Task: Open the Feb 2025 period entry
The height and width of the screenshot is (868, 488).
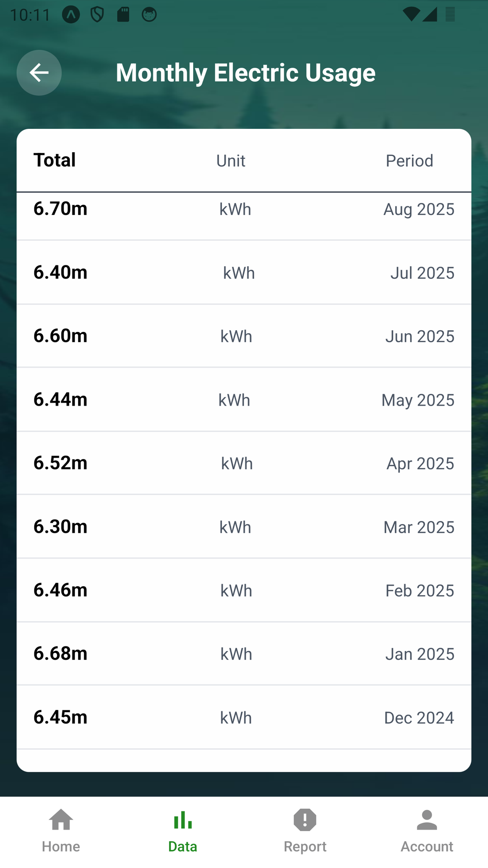Action: [x=419, y=590]
